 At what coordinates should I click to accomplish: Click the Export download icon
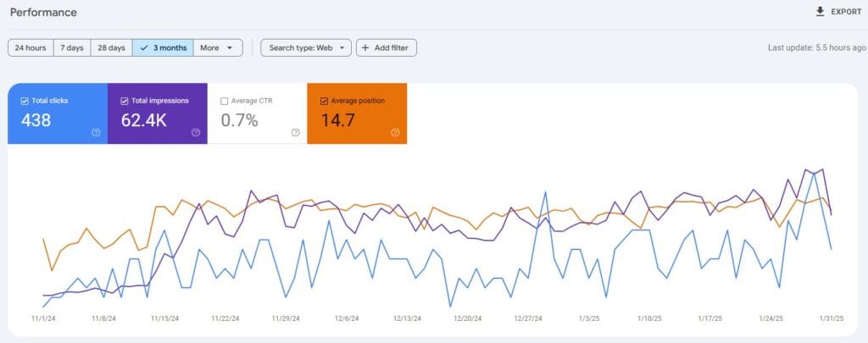[819, 12]
